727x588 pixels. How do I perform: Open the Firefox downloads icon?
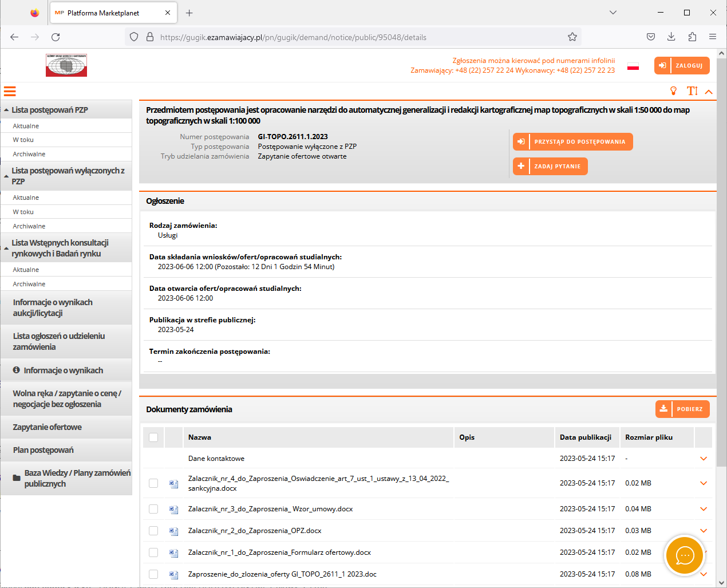click(x=671, y=37)
